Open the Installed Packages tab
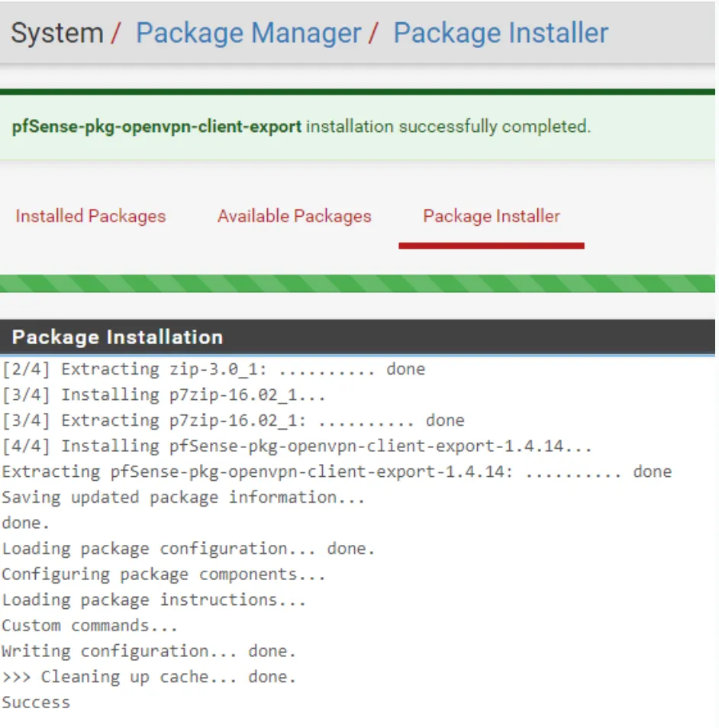The width and height of the screenshot is (719, 728). [90, 216]
